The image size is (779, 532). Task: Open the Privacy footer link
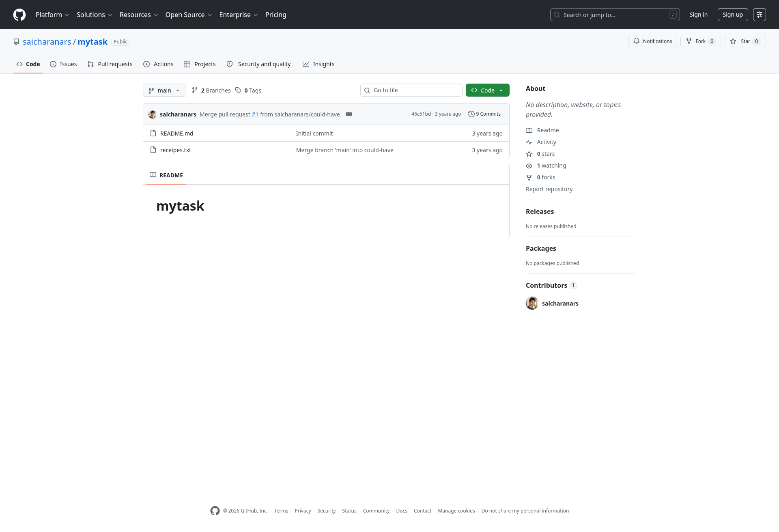click(x=303, y=511)
